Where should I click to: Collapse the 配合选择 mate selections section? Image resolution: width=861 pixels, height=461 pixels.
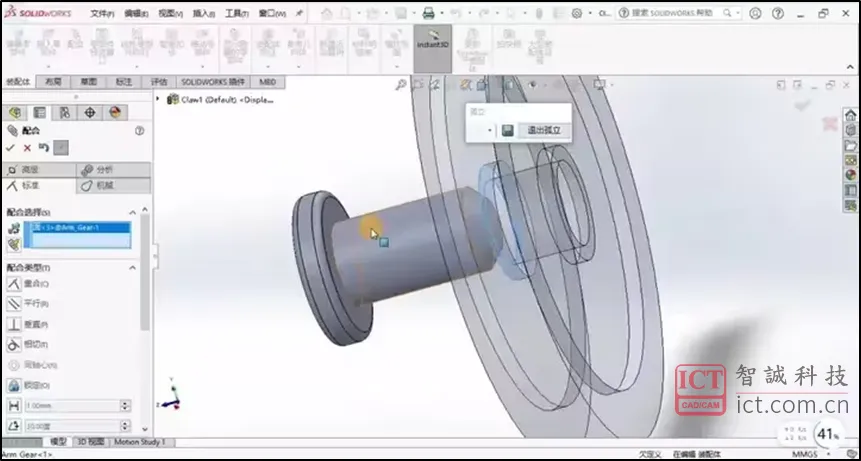132,212
